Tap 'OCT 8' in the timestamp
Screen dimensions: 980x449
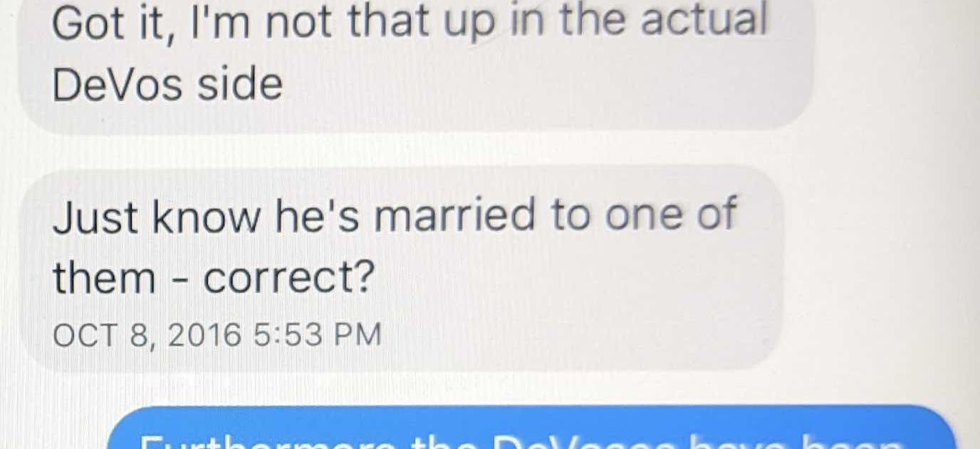coord(106,336)
